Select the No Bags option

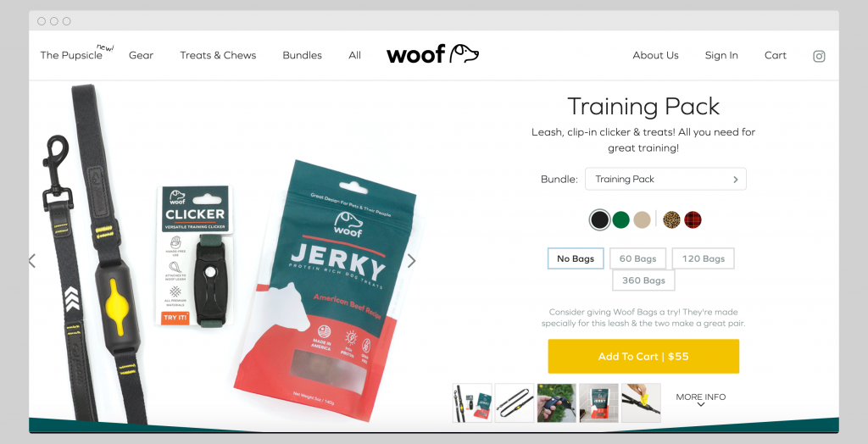click(576, 258)
